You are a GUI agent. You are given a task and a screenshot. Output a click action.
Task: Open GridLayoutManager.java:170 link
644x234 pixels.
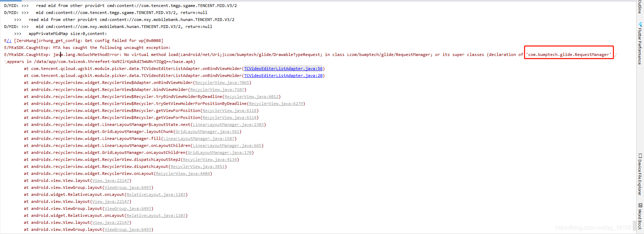pyautogui.click(x=220, y=153)
